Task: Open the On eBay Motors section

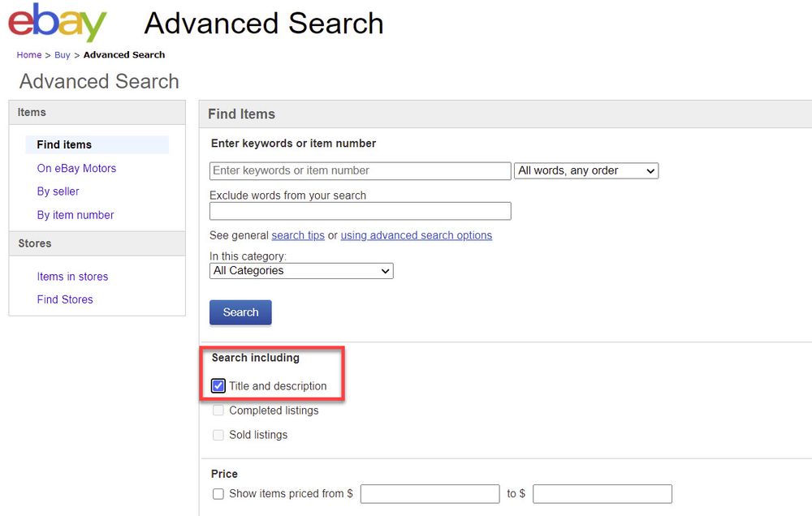Action: click(76, 168)
